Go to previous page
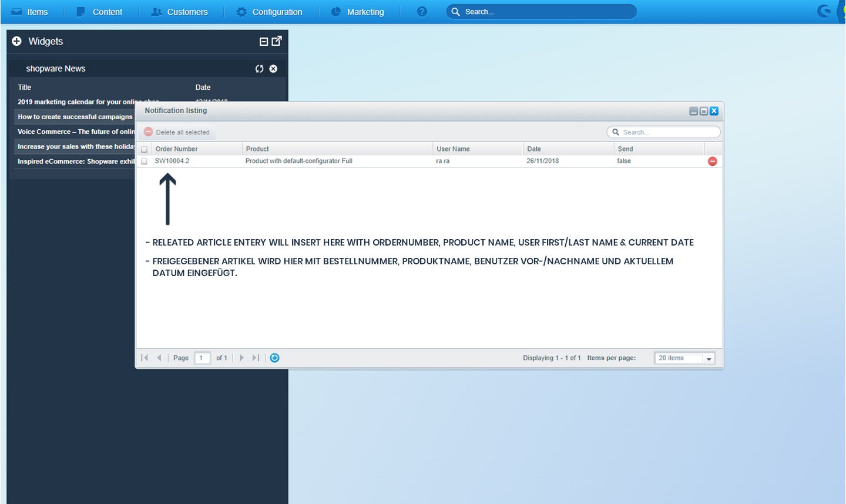 [x=159, y=358]
